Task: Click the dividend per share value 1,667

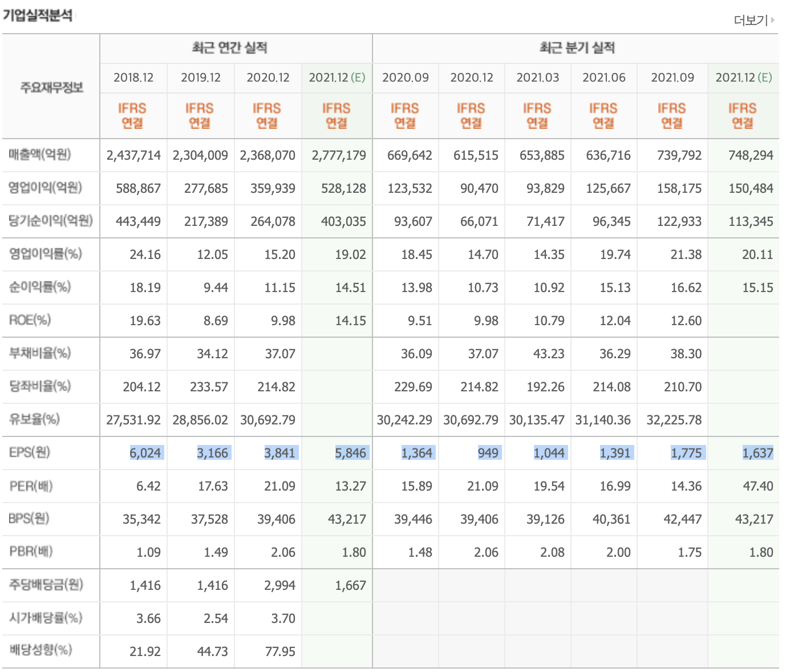Action: [x=351, y=585]
